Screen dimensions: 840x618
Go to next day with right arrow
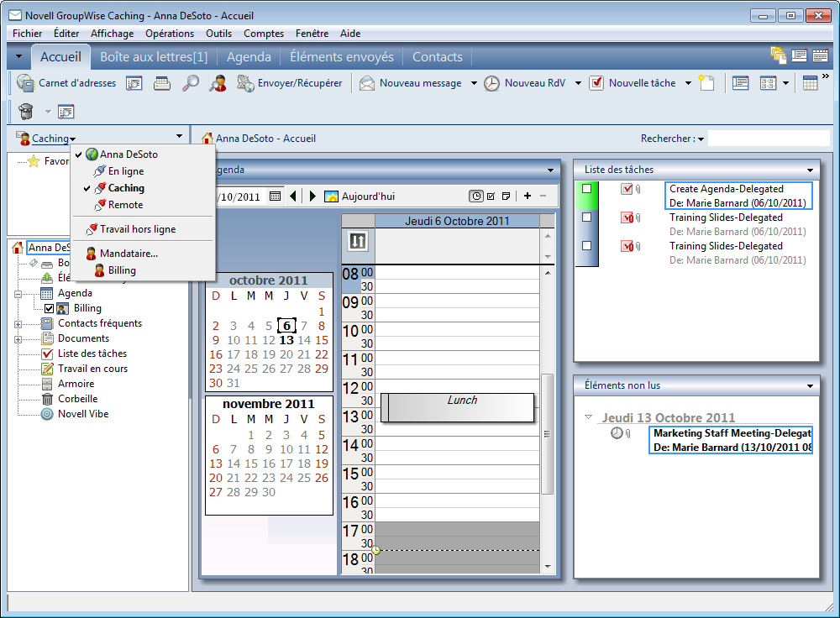point(312,196)
